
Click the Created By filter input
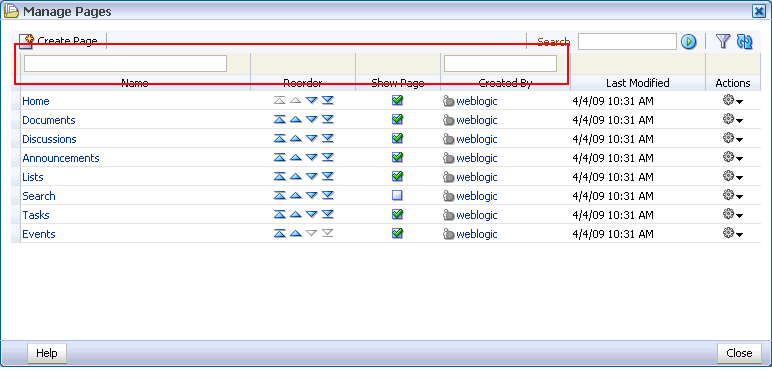click(500, 64)
